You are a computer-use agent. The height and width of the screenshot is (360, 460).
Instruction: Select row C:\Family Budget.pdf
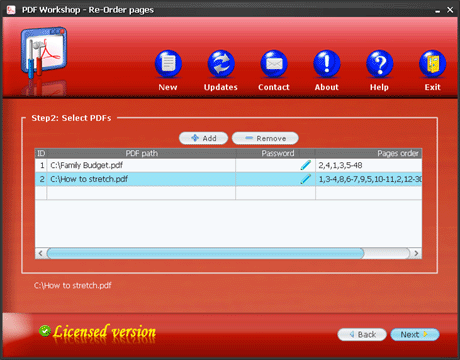[x=228, y=165]
